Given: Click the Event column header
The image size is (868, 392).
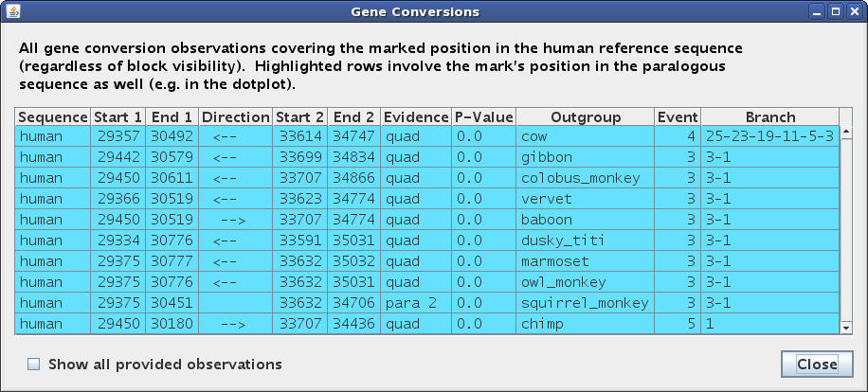Looking at the screenshot, I should (677, 117).
